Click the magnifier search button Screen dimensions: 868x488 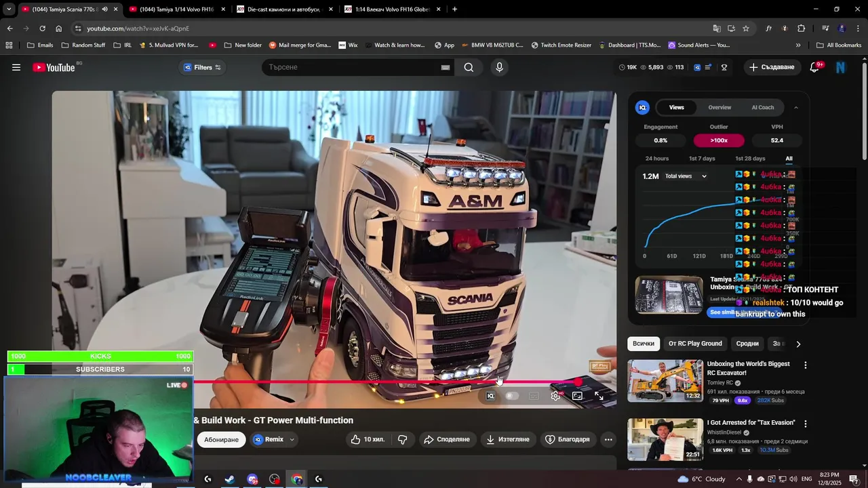pyautogui.click(x=469, y=67)
